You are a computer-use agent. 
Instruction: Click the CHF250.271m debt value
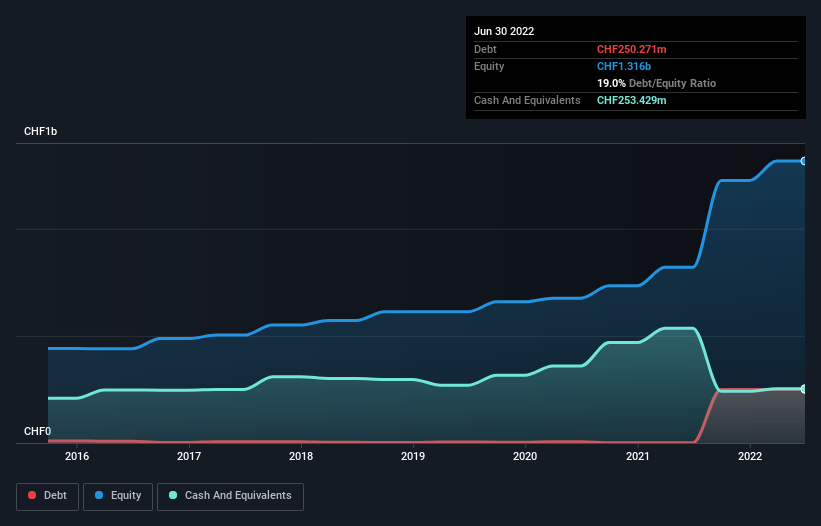coord(631,49)
